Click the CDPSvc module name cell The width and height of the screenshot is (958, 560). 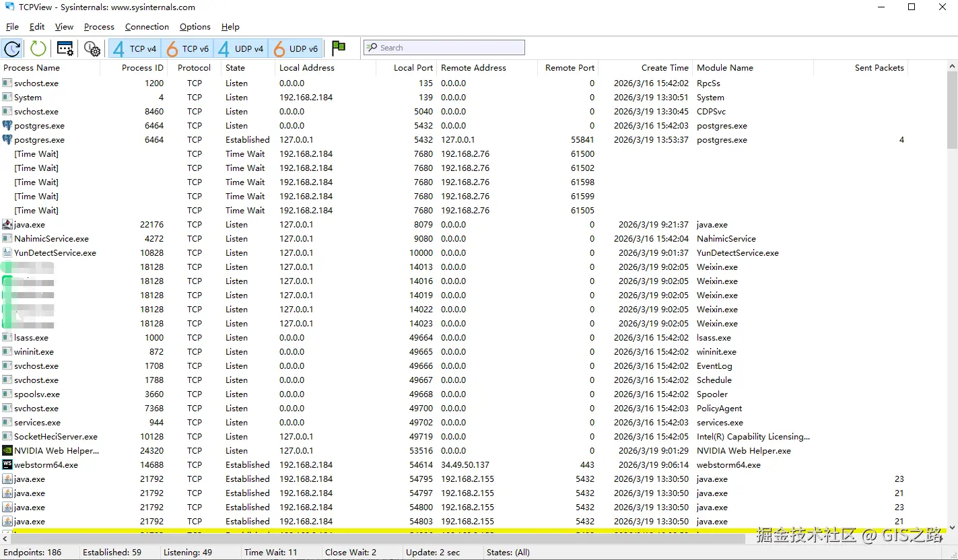(712, 112)
